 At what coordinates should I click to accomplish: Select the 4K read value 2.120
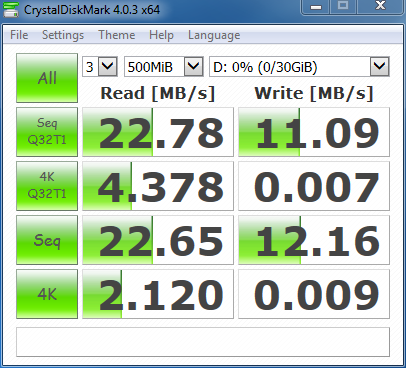pyautogui.click(x=158, y=294)
